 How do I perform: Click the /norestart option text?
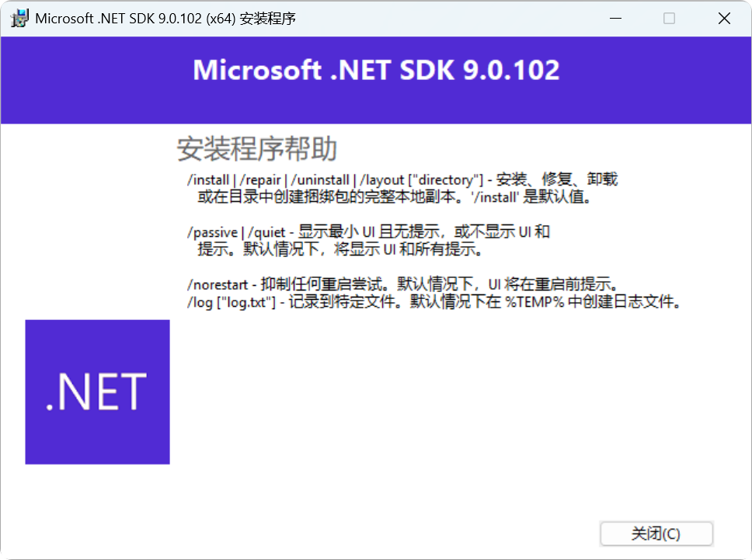coord(218,285)
